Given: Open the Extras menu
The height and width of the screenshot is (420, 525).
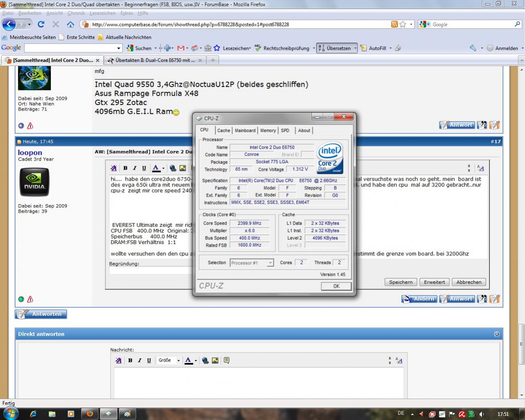Looking at the screenshot, I should click(126, 13).
